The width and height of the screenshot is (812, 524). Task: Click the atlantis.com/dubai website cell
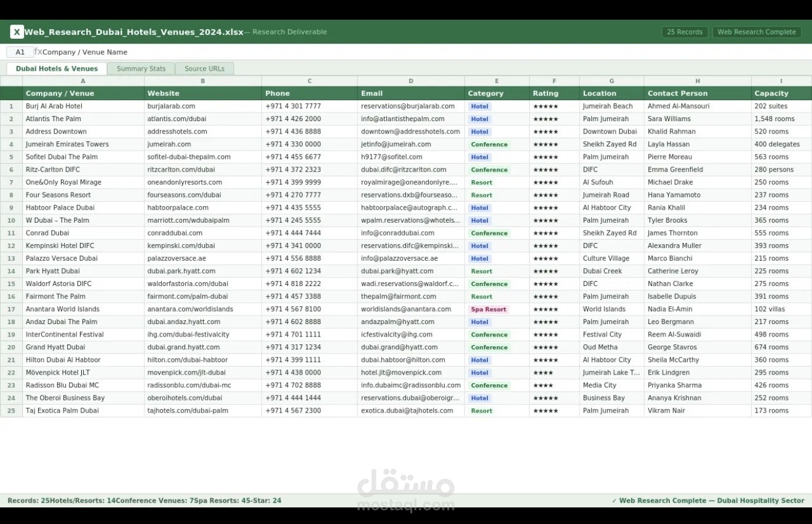coord(203,119)
